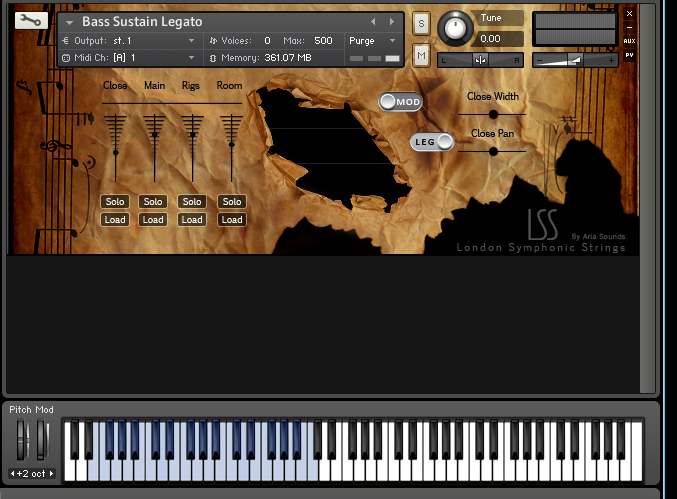Click the pan L-R slider
Viewport: 677px width, 499px height.
(x=481, y=60)
